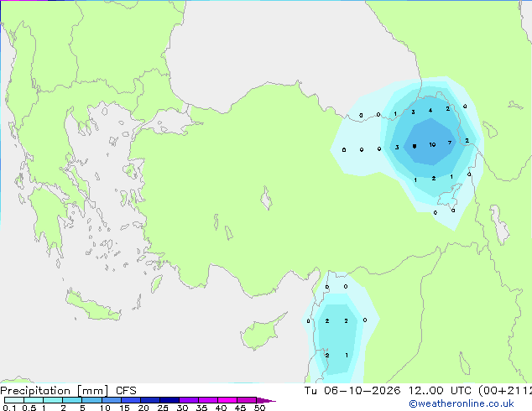Click the 'Tu 06-10-2026' date text

(x=352, y=391)
